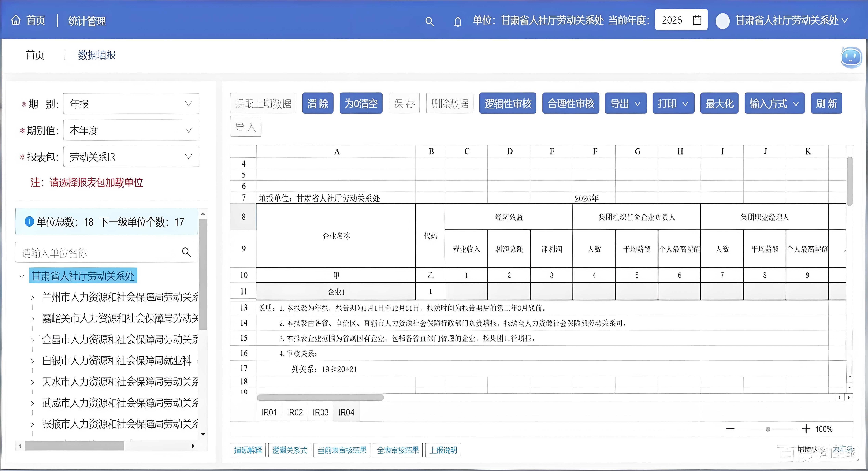Expand the 武威市 unit node
This screenshot has width=868, height=471.
[x=32, y=403]
